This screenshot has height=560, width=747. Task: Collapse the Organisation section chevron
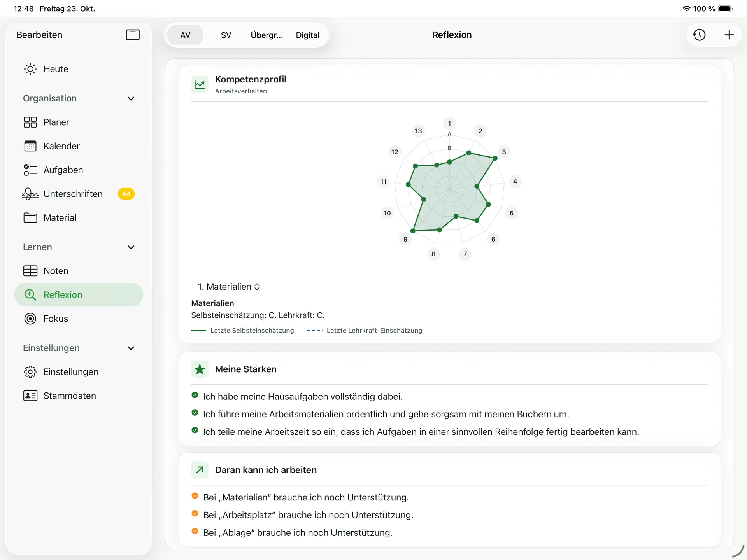(131, 98)
